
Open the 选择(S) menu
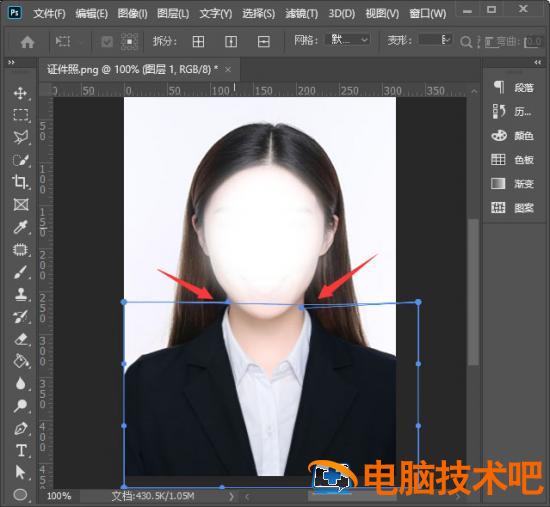[259, 14]
